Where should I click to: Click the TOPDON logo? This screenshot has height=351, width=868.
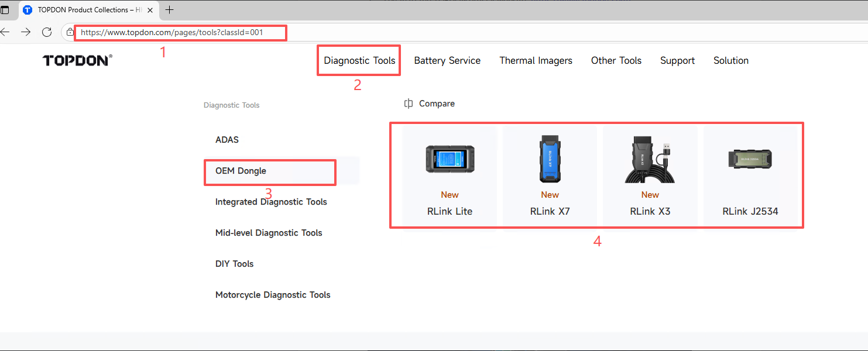pos(77,60)
